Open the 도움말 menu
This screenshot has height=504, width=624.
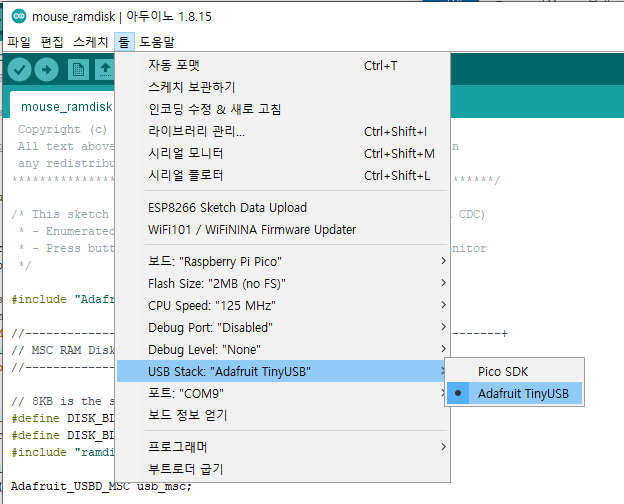coord(157,42)
